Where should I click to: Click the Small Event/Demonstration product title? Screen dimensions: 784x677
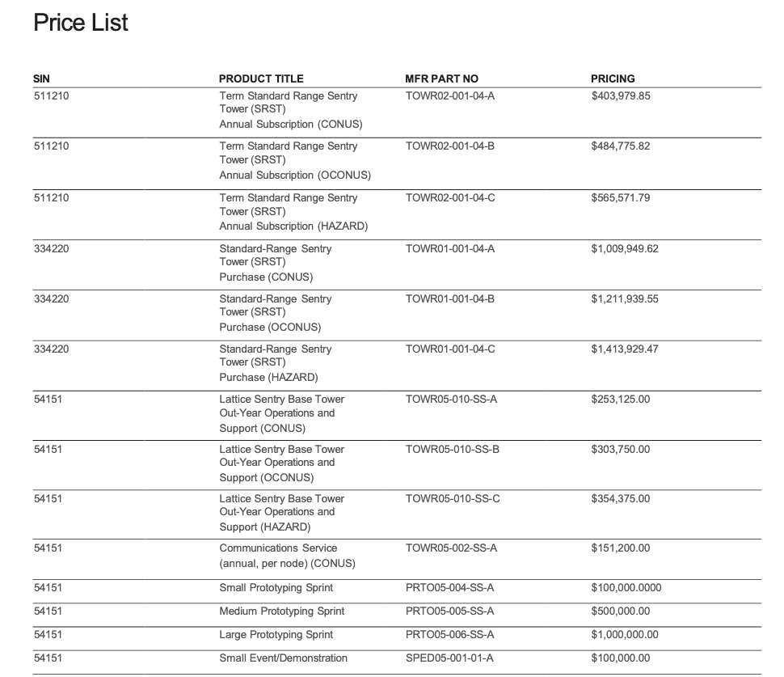click(x=283, y=658)
